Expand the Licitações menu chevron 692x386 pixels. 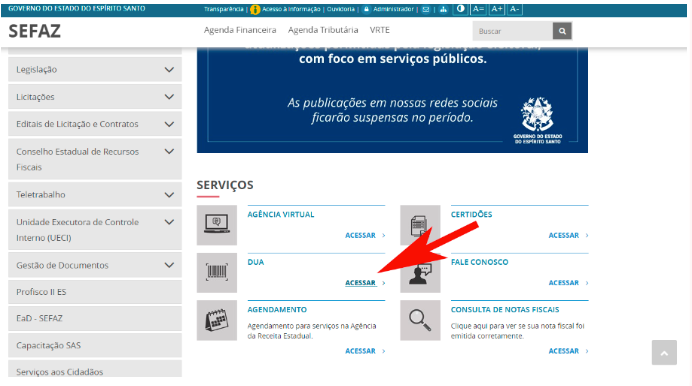click(x=169, y=97)
